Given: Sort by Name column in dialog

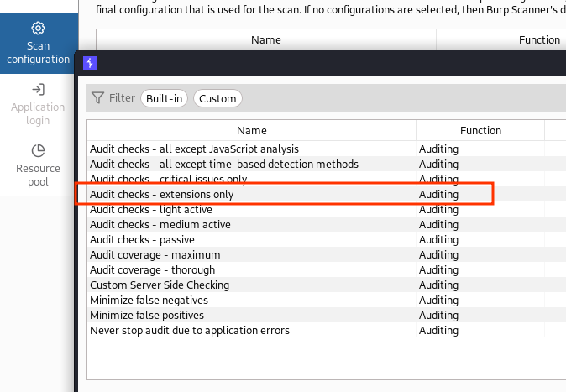Looking at the screenshot, I should click(x=251, y=131).
